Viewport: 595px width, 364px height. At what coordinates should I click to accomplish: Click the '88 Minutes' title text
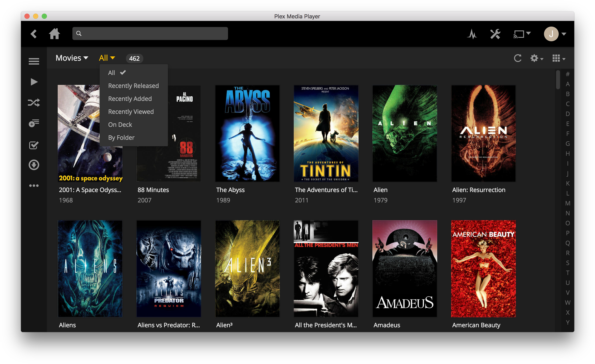[153, 190]
